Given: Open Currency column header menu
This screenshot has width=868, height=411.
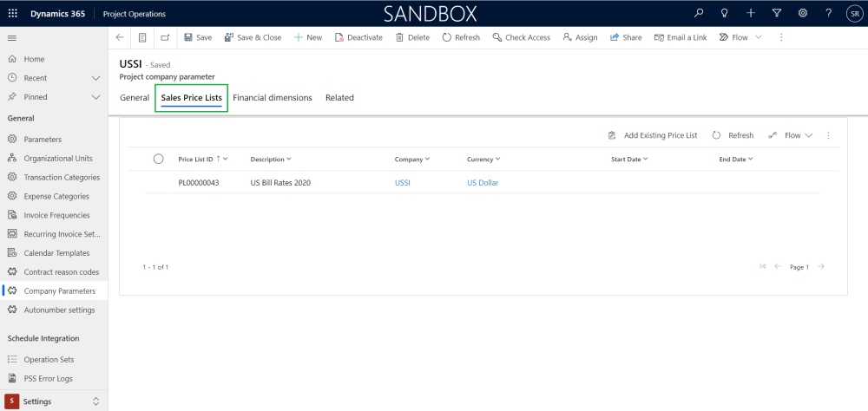Looking at the screenshot, I should [x=483, y=160].
